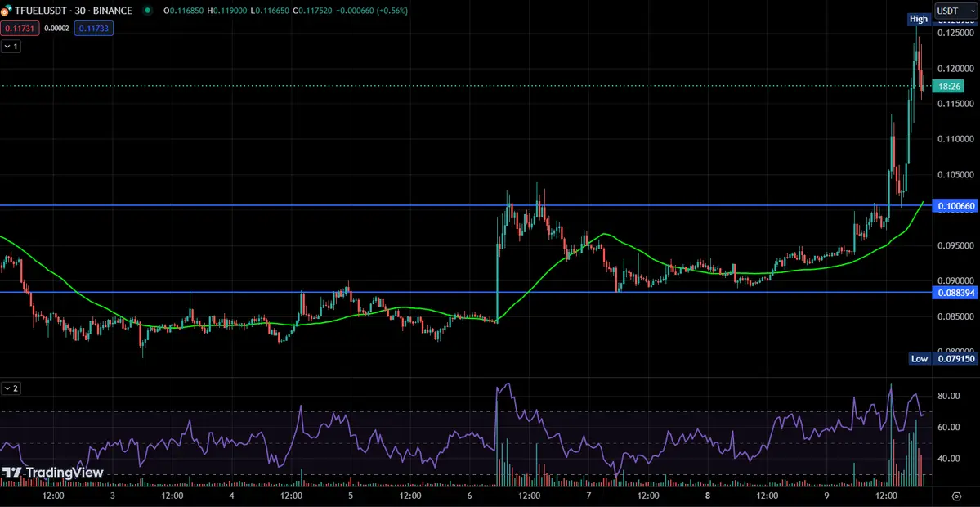The image size is (980, 507).
Task: Click the red 0.11731 sell price button
Action: [20, 28]
